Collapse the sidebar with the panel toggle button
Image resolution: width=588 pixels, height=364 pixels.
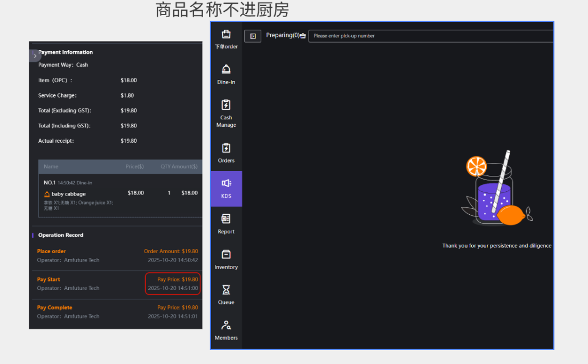[253, 36]
